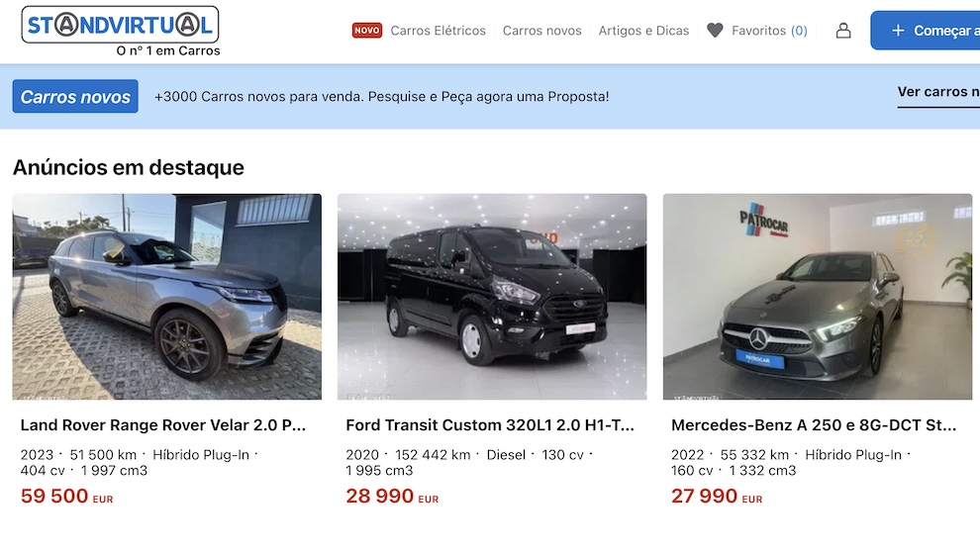The image size is (980, 550).
Task: Follow the Ver carros novos link
Action: tap(938, 92)
